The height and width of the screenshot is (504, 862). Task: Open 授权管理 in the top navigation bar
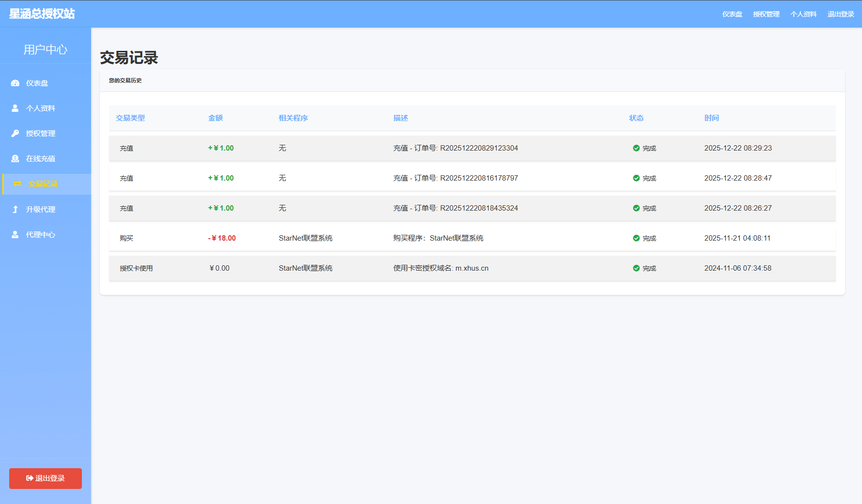(x=766, y=14)
